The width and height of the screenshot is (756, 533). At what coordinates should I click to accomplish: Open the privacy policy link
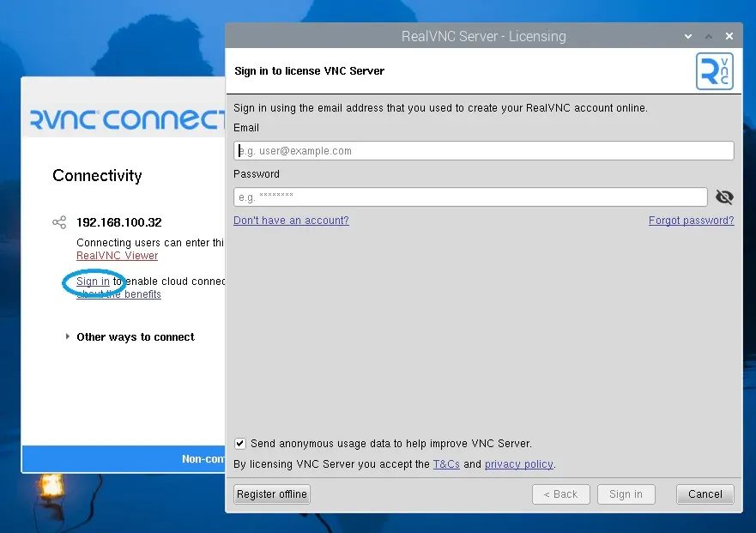pos(519,464)
